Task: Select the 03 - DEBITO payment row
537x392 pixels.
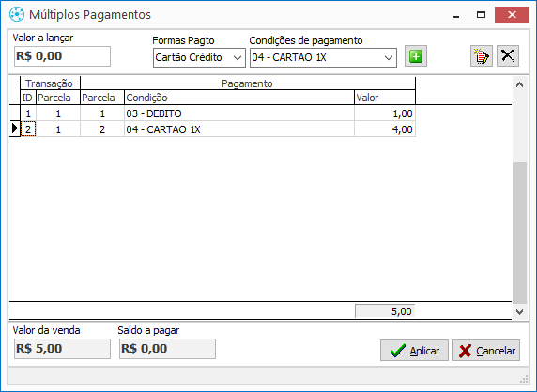Action: 212,113
